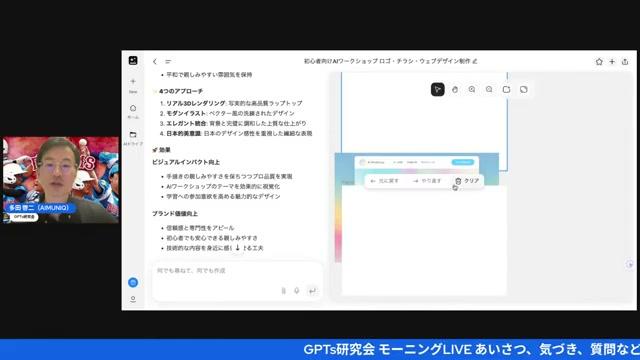Click the ビジュアルインパクト向上 subheading
This screenshot has width=640, height=360.
click(x=186, y=162)
